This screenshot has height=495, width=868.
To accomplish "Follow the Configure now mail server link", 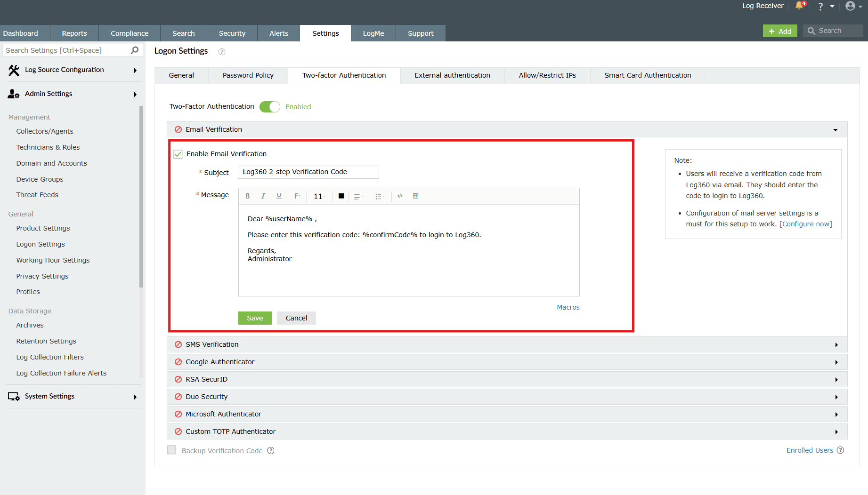I will [806, 224].
